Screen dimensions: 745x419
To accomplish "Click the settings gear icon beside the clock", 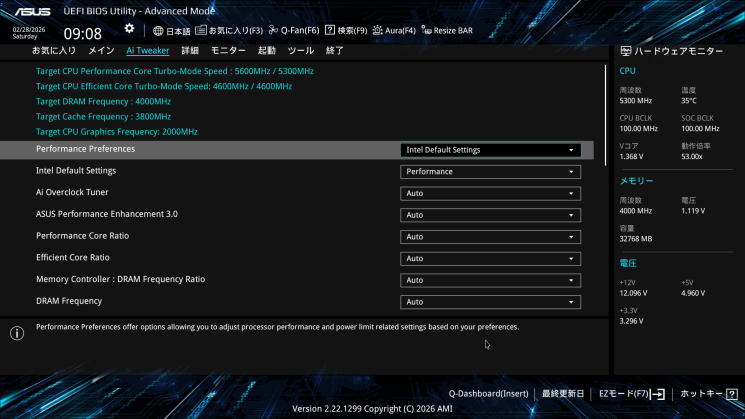I will click(129, 28).
